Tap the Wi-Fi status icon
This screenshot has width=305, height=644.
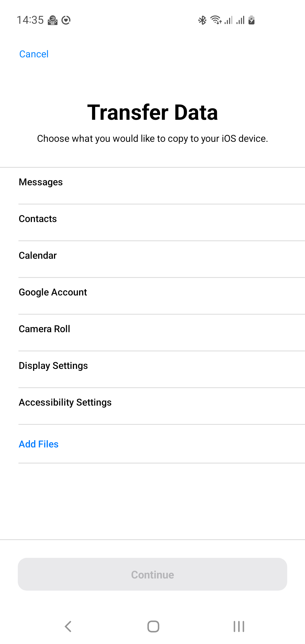[216, 20]
